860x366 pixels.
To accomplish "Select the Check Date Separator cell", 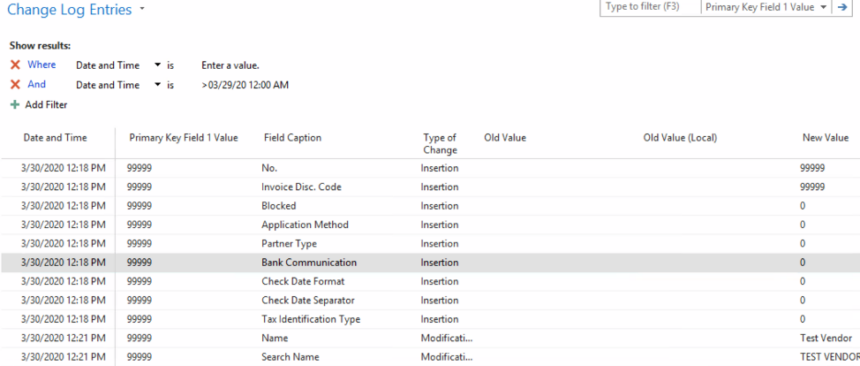I will [308, 300].
